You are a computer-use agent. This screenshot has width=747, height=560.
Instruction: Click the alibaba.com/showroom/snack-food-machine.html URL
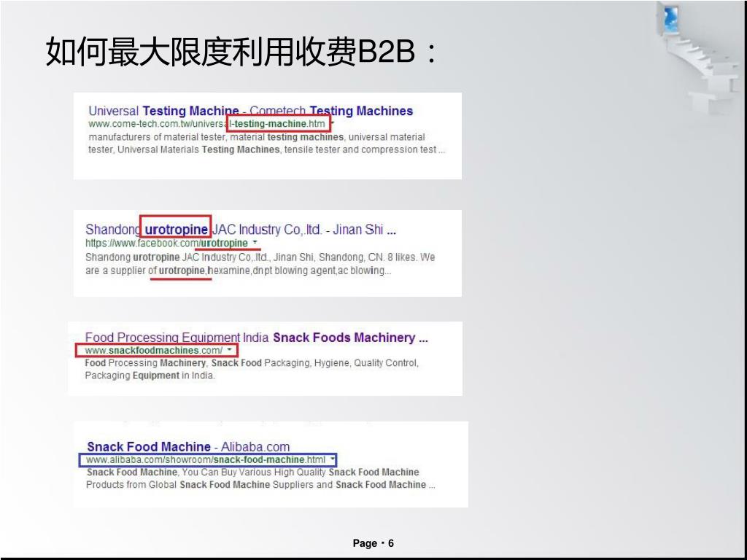pos(206,459)
